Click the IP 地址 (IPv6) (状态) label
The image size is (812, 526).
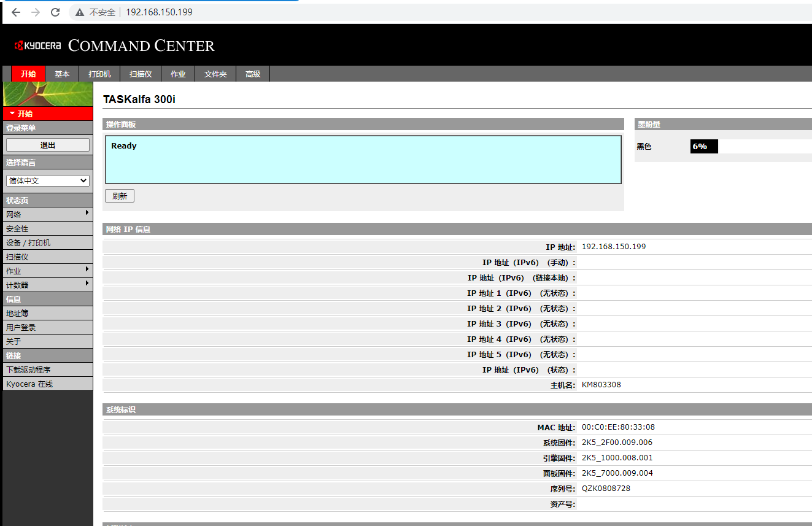point(530,370)
